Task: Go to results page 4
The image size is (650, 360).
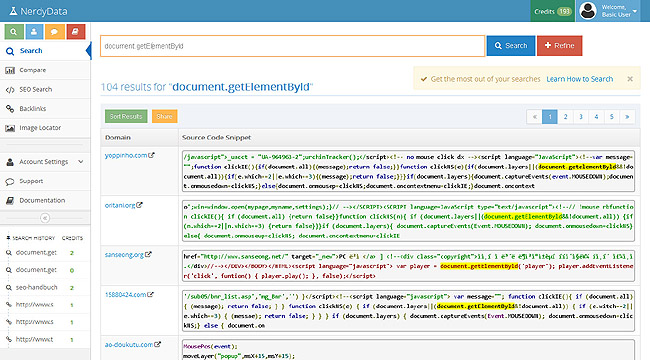Action: click(596, 117)
